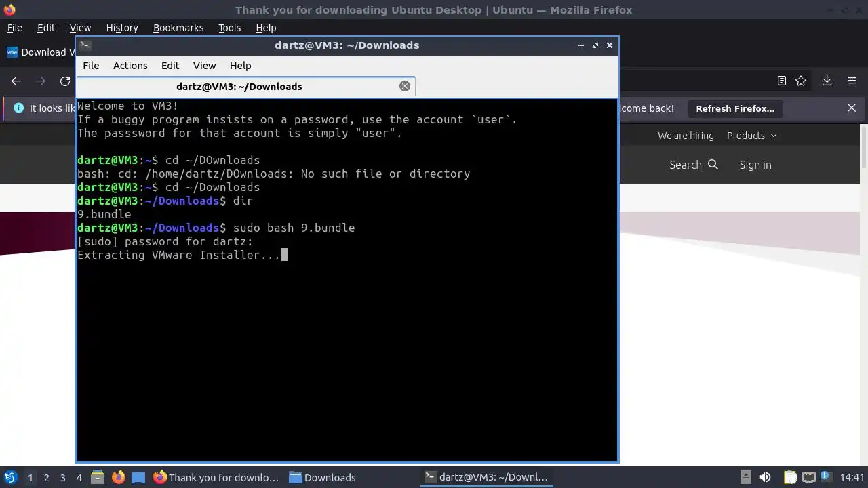868x488 pixels.
Task: Open the Firefox File menu
Action: tap(15, 28)
